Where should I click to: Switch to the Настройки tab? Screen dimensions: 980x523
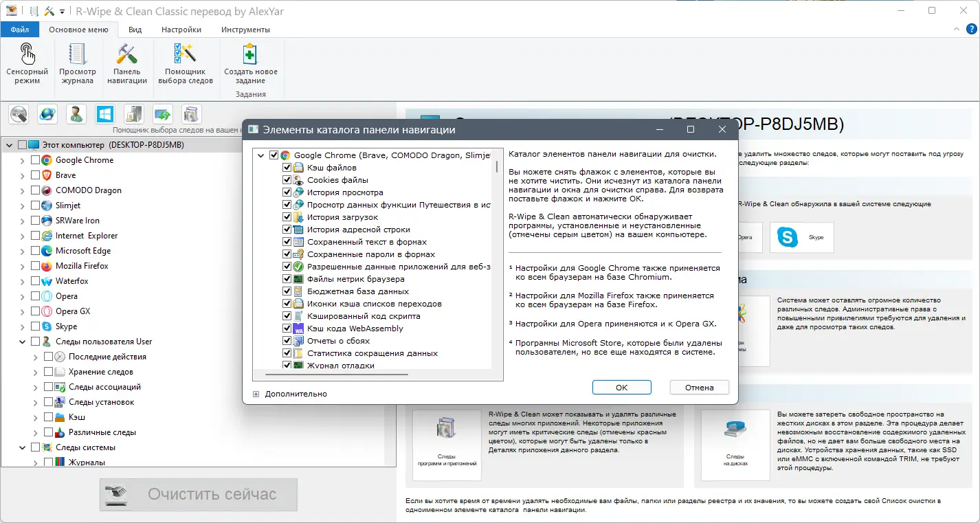(181, 30)
